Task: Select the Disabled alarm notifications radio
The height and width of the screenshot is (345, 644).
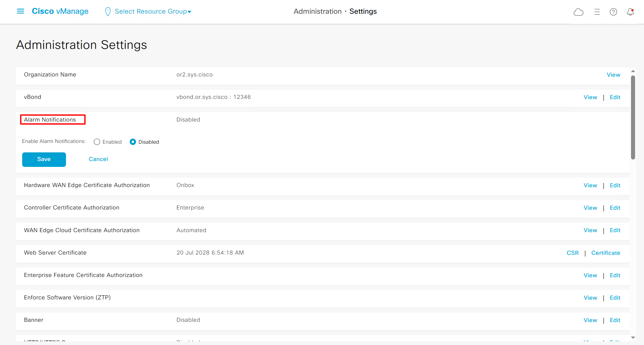Action: click(133, 142)
